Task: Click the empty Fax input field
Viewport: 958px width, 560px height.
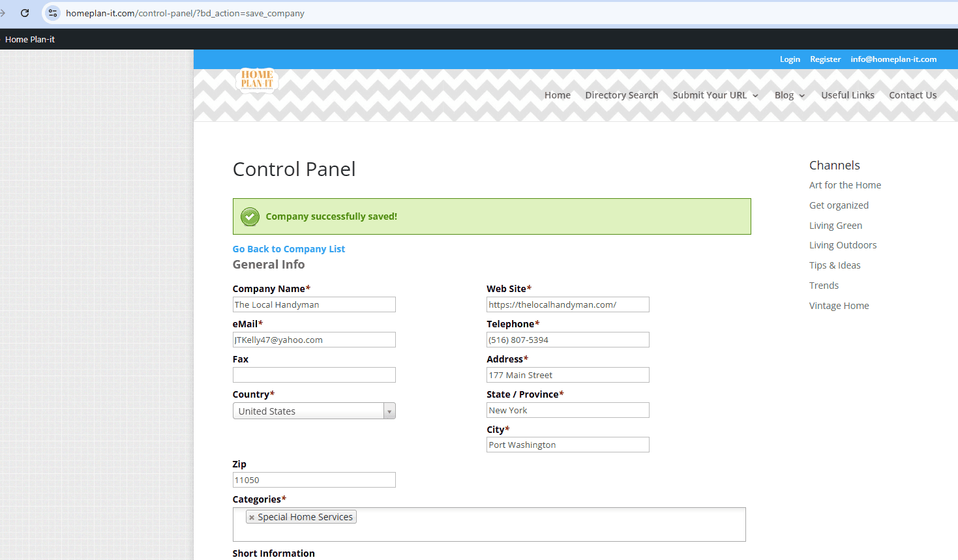Action: coord(314,375)
